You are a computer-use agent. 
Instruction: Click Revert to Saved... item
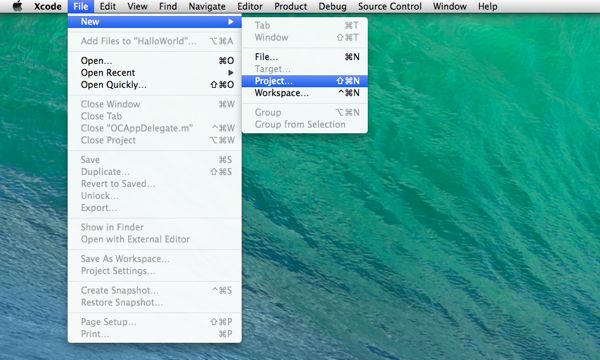point(155,184)
